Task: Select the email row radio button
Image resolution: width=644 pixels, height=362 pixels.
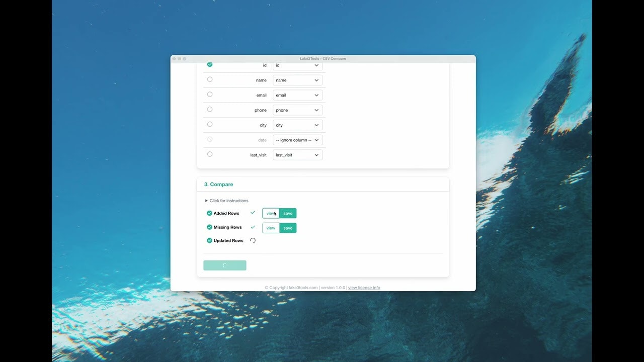Action: pyautogui.click(x=210, y=95)
